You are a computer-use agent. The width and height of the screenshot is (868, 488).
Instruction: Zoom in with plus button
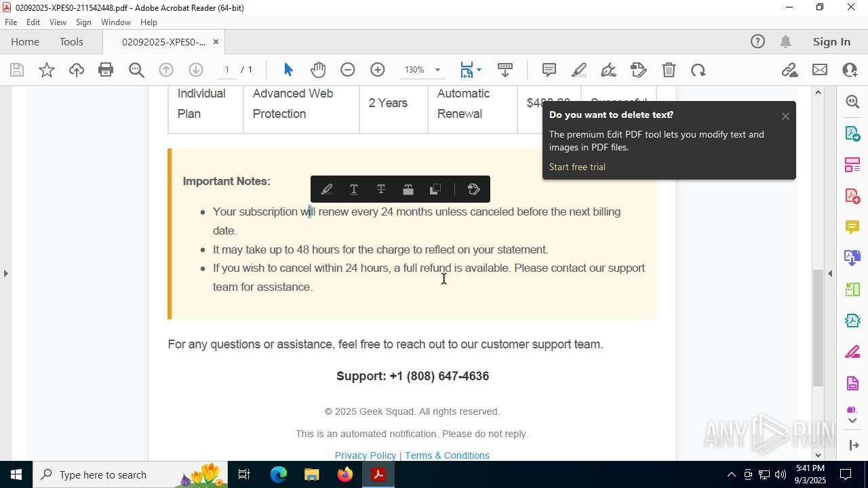[x=378, y=70]
